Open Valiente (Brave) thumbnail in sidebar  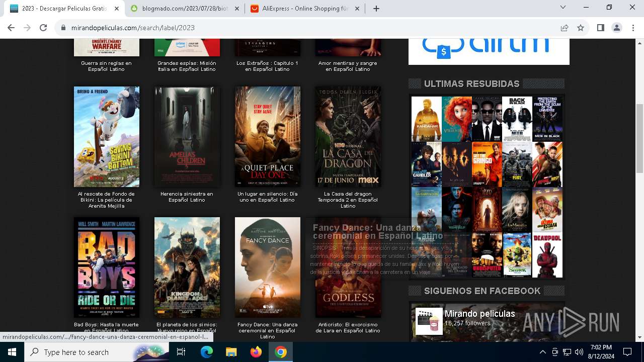click(457, 119)
